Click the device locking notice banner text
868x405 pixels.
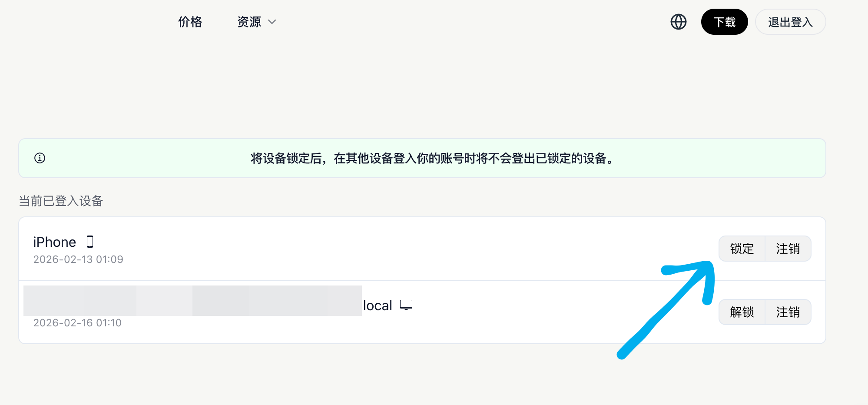pos(433,158)
